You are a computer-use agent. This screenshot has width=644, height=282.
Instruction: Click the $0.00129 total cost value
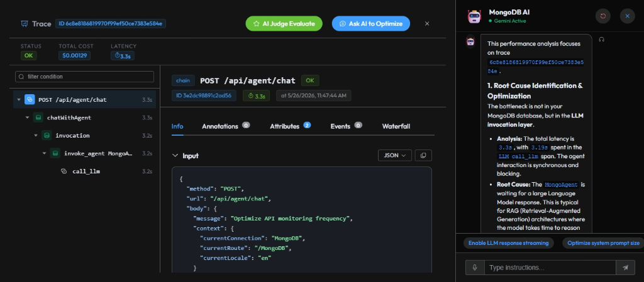point(74,56)
